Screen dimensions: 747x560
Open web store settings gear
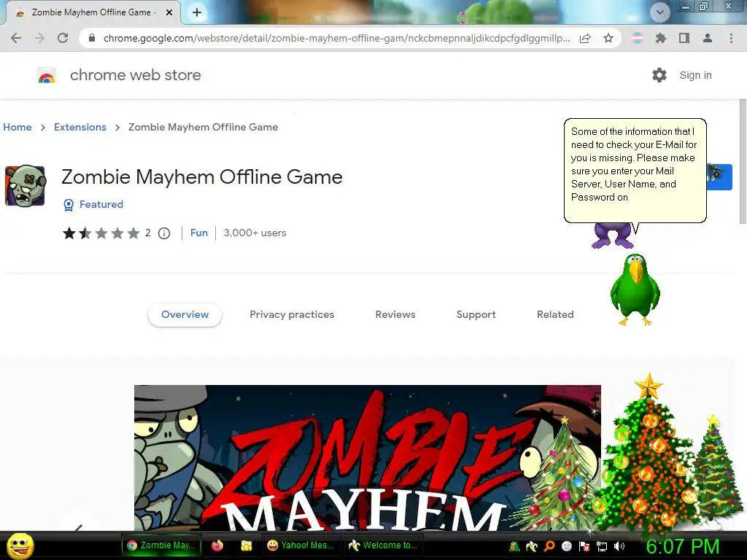point(659,75)
